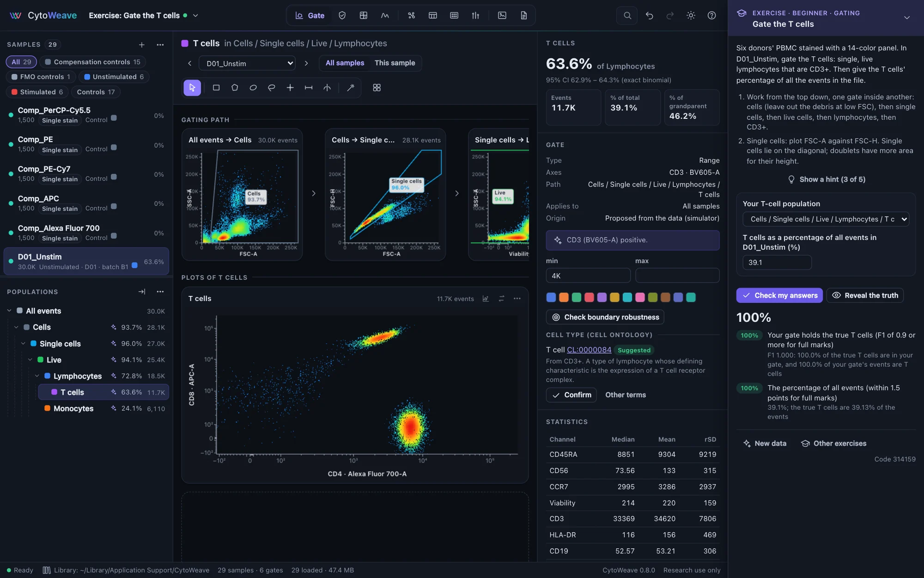Open the shield quality check view
Screen dimensions: 924x578
pyautogui.click(x=342, y=15)
